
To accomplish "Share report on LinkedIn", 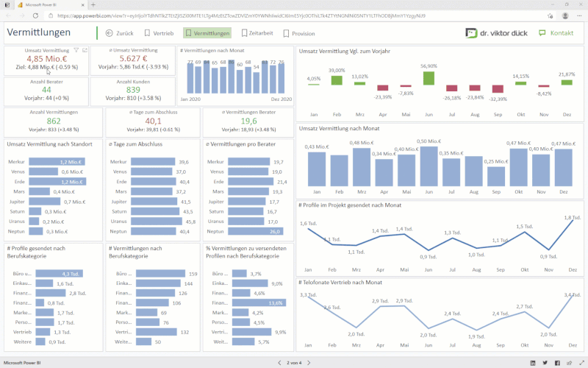I will click(x=533, y=363).
